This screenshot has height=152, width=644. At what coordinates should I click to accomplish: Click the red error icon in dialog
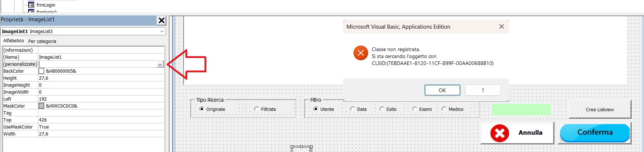[x=360, y=53]
